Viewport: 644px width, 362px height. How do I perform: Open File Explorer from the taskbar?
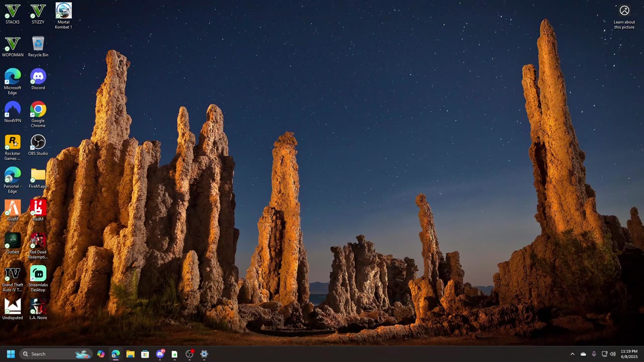pos(130,354)
